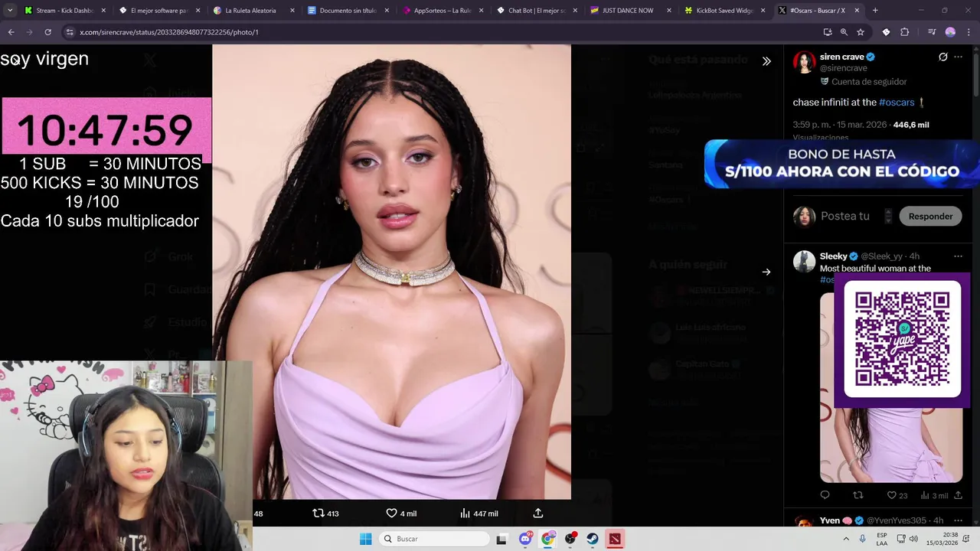Go to next photo with the right arrow

coord(766,272)
